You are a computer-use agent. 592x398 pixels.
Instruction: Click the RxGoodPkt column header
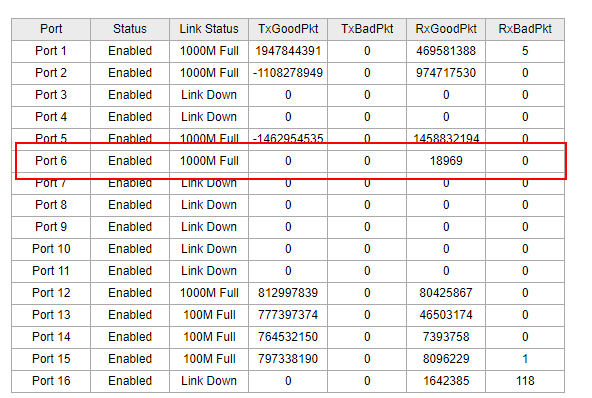(x=446, y=29)
